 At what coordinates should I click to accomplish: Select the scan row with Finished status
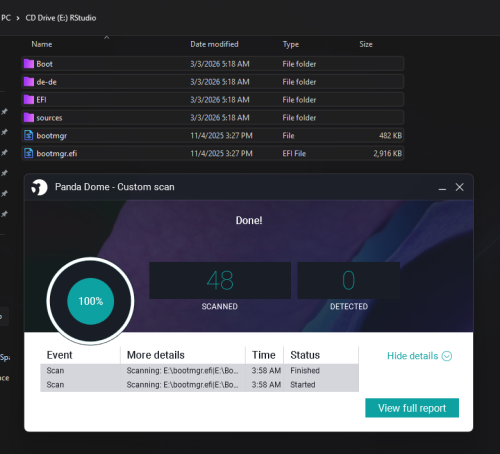[x=199, y=371]
